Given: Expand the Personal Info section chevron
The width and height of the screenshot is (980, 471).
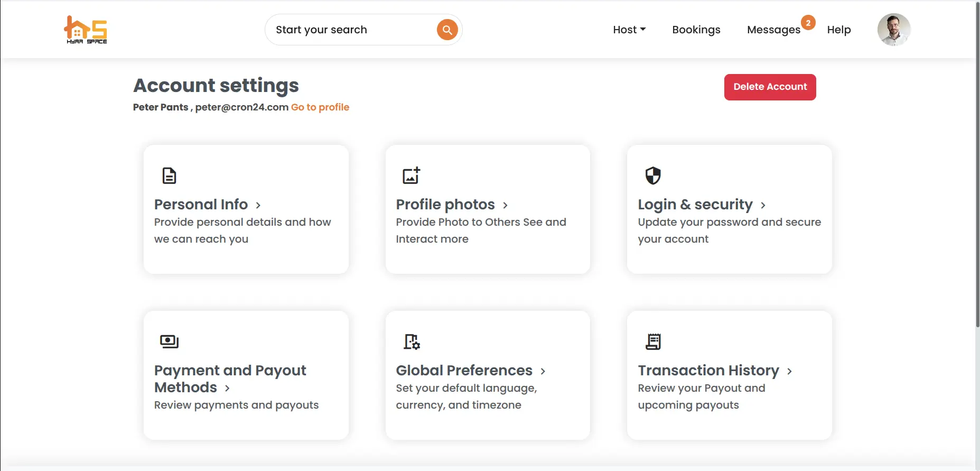Looking at the screenshot, I should [x=258, y=205].
